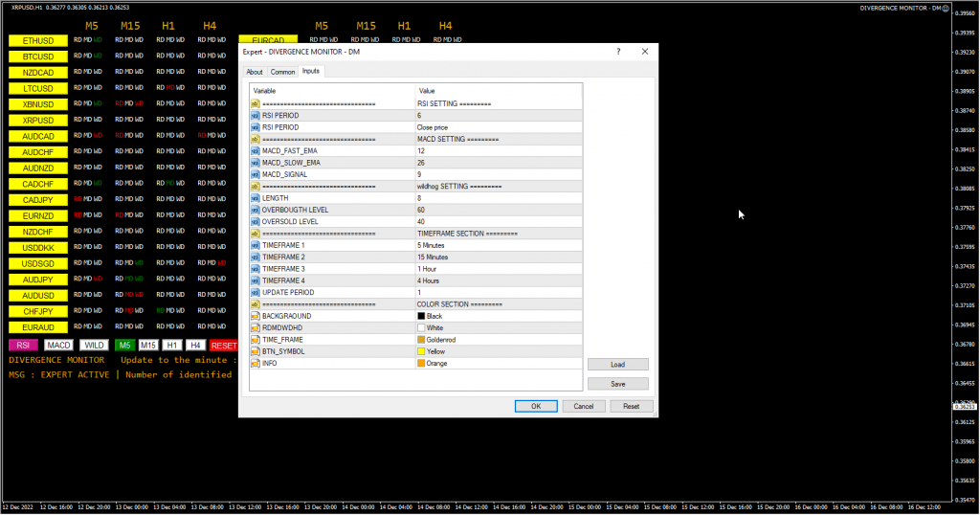
Task: Click the color icon next to INFO variable
Action: [256, 363]
